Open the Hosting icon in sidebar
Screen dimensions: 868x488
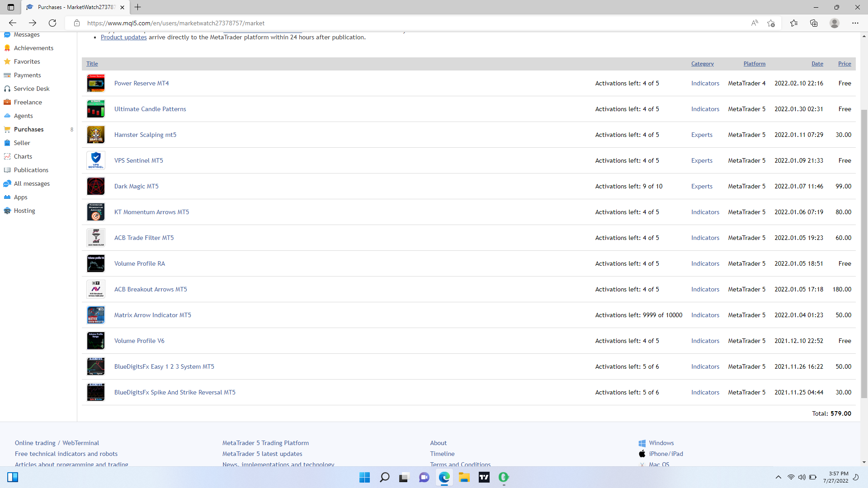click(x=7, y=211)
